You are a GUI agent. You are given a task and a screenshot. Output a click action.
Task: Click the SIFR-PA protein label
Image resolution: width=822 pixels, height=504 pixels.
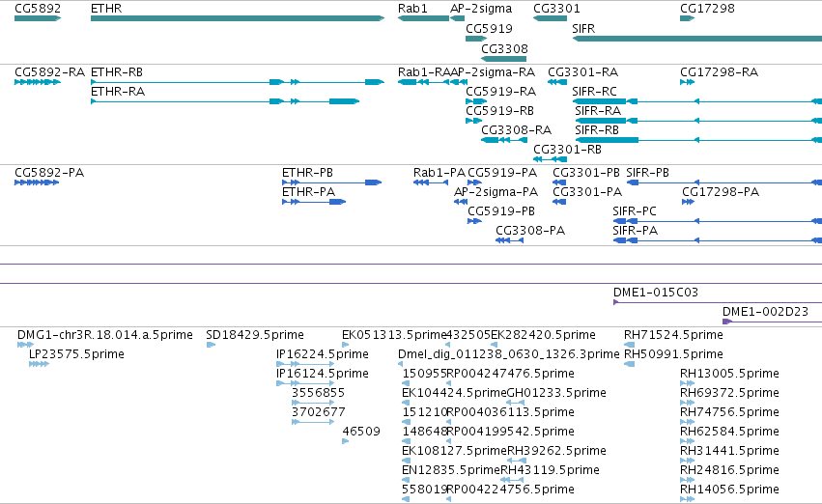tap(635, 231)
